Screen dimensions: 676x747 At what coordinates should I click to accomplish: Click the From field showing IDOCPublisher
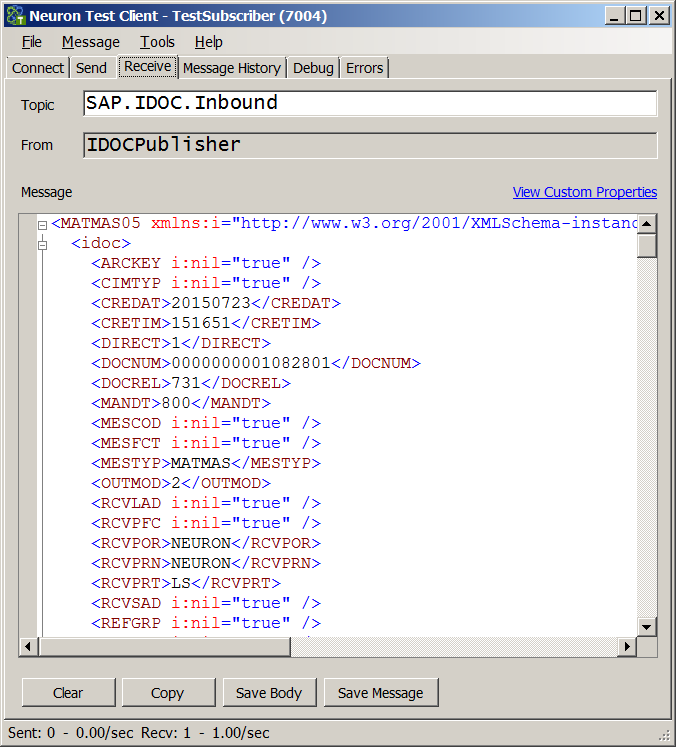[370, 145]
